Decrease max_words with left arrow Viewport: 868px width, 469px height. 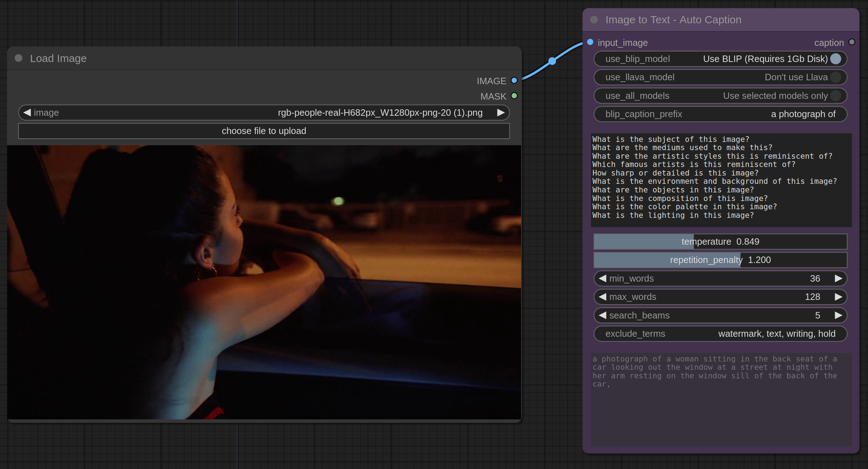coord(602,297)
